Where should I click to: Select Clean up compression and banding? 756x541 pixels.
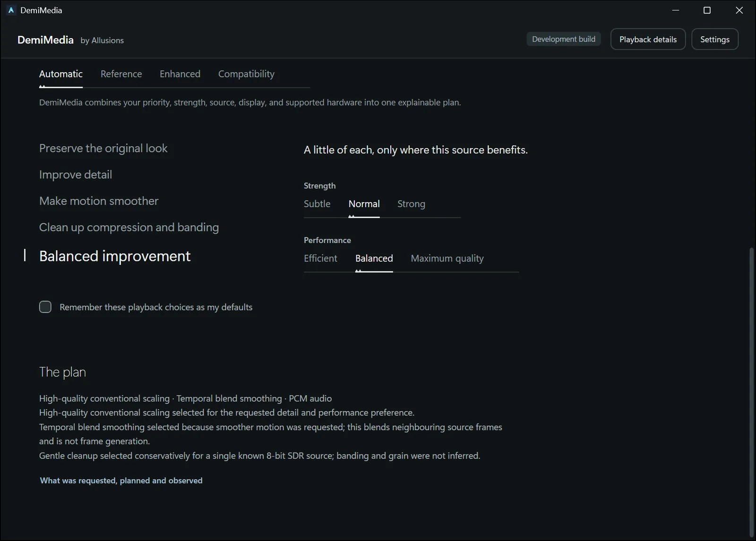129,228
